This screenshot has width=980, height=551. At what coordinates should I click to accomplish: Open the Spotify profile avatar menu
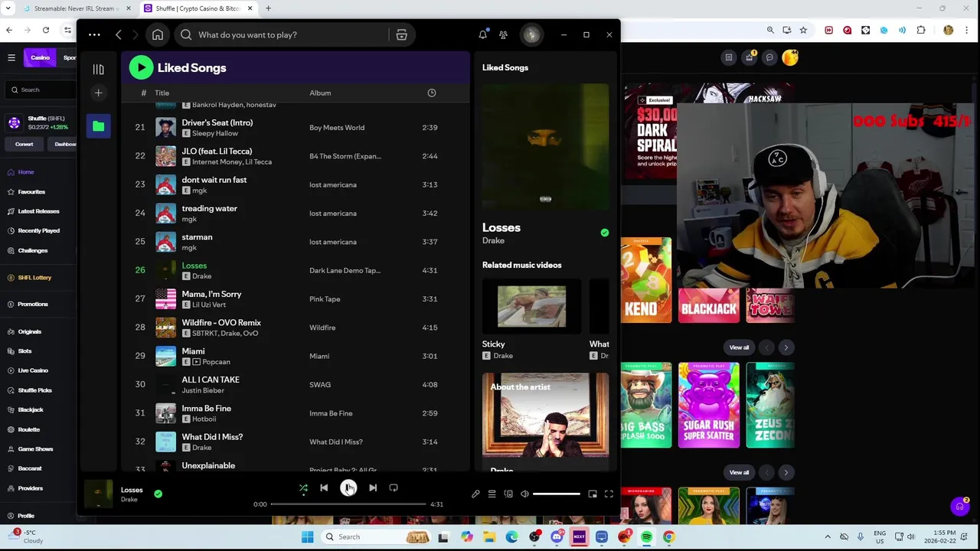tap(531, 34)
